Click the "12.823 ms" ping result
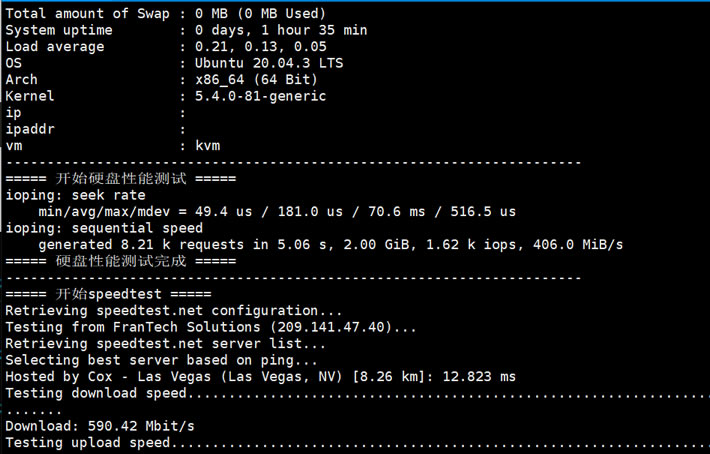710x454 pixels. (479, 376)
